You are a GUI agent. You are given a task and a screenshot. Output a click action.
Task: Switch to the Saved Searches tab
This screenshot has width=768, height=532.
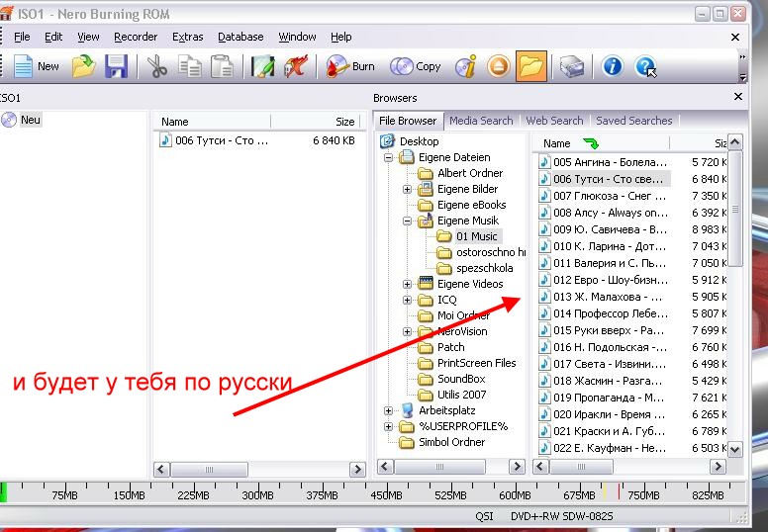[633, 121]
